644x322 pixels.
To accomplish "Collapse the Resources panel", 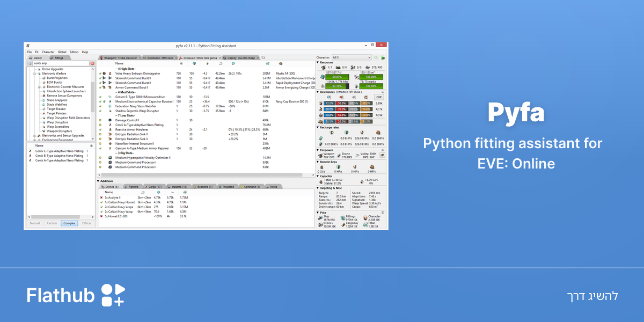I will tap(317, 62).
